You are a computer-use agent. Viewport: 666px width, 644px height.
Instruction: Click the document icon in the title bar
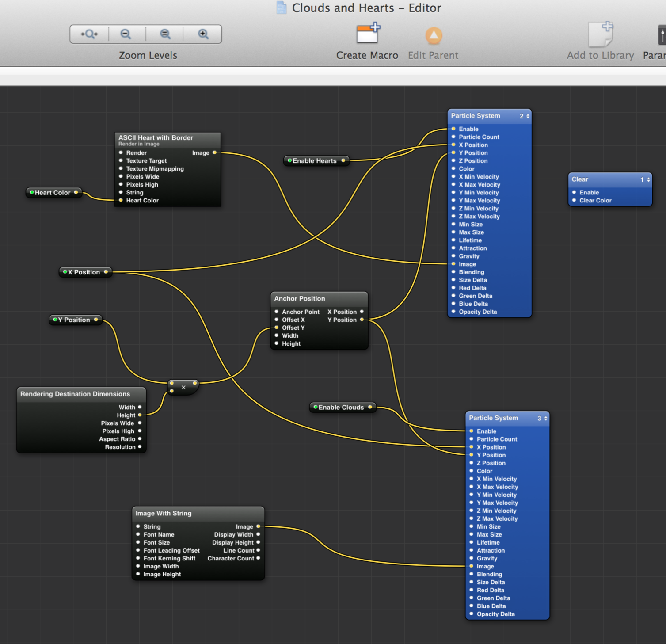[282, 8]
